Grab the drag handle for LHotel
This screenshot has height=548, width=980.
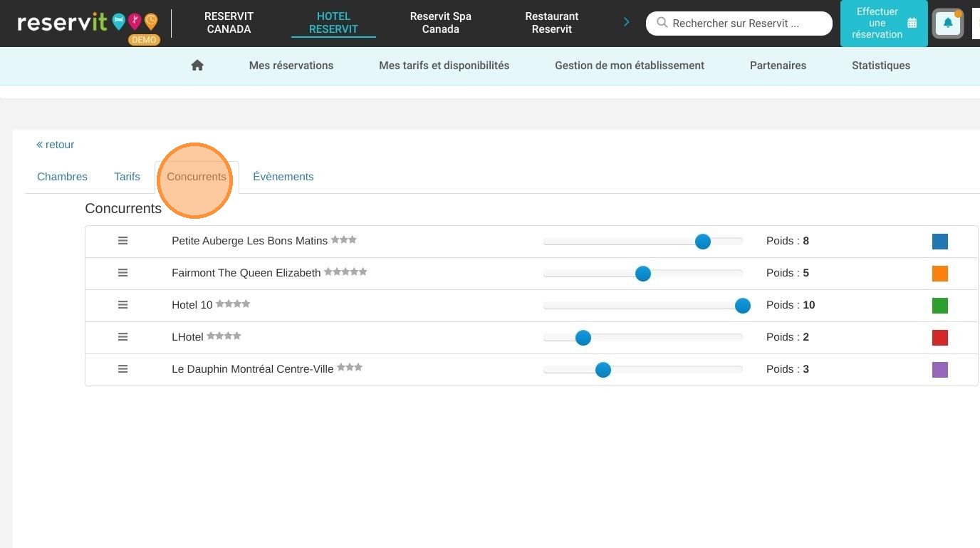(x=123, y=337)
